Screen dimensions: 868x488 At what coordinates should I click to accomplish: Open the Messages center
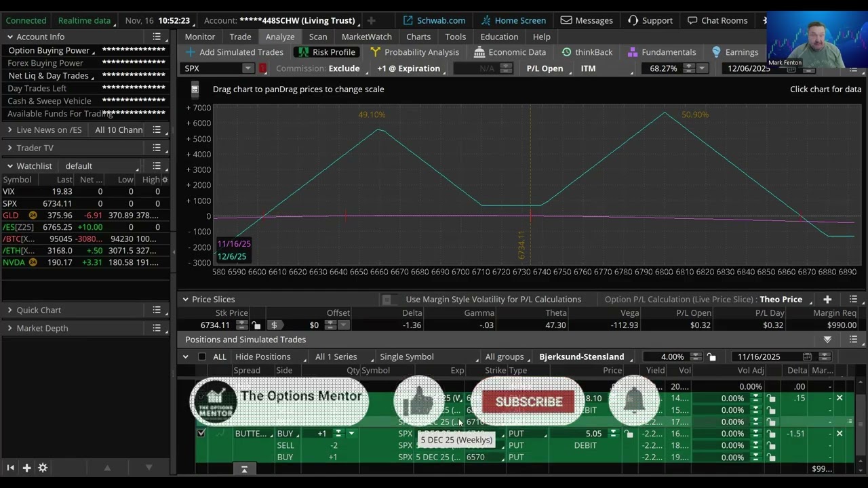tap(587, 20)
